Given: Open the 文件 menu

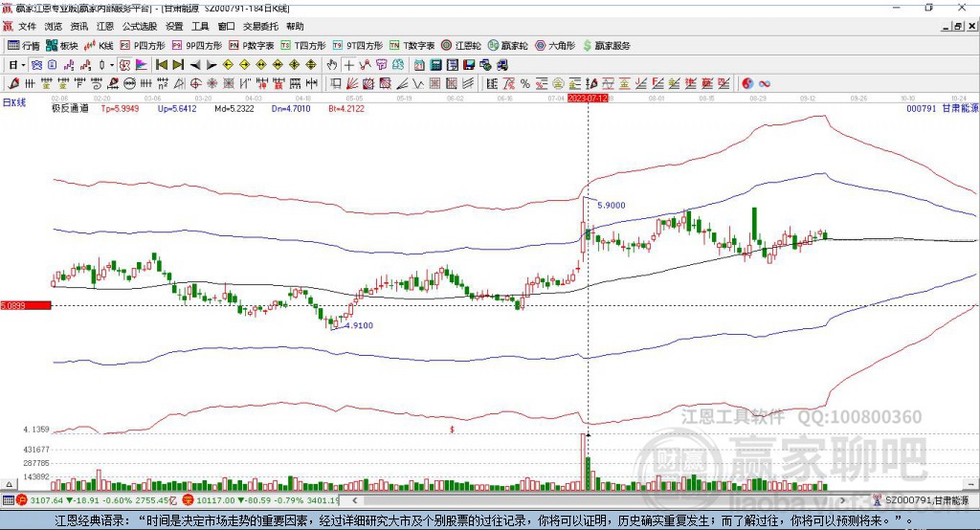Looking at the screenshot, I should click(28, 26).
